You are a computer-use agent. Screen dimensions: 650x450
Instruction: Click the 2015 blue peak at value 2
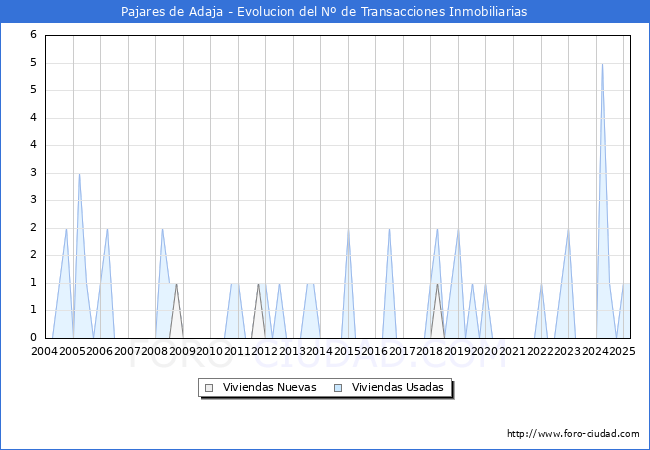(x=348, y=229)
